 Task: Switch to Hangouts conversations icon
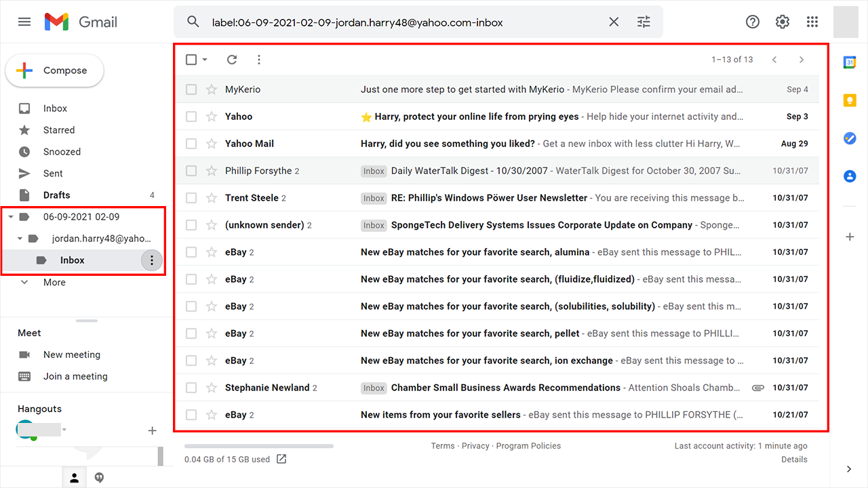[x=99, y=478]
